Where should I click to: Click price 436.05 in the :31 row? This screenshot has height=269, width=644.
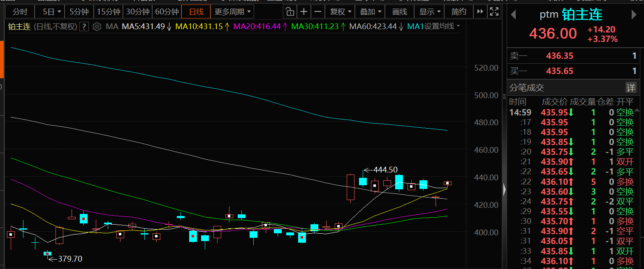554,241
